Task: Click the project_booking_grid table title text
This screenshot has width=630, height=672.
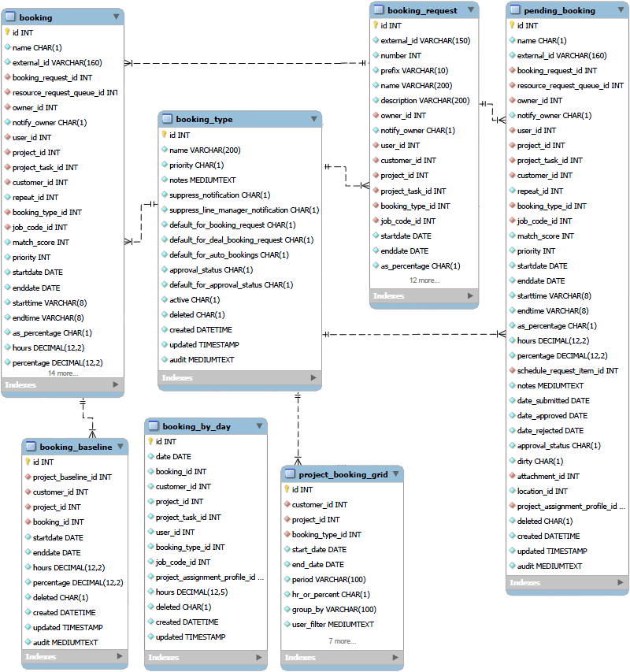Action: [x=343, y=474]
